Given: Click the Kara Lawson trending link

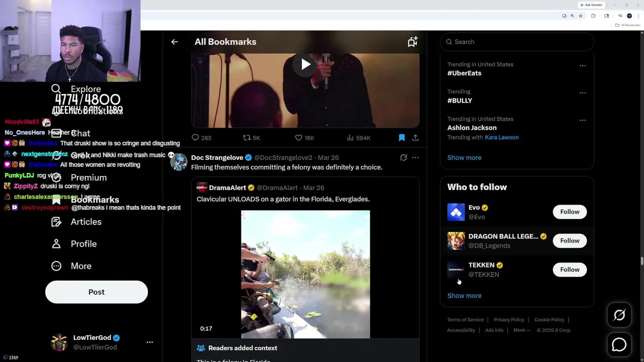Looking at the screenshot, I should pos(502,137).
